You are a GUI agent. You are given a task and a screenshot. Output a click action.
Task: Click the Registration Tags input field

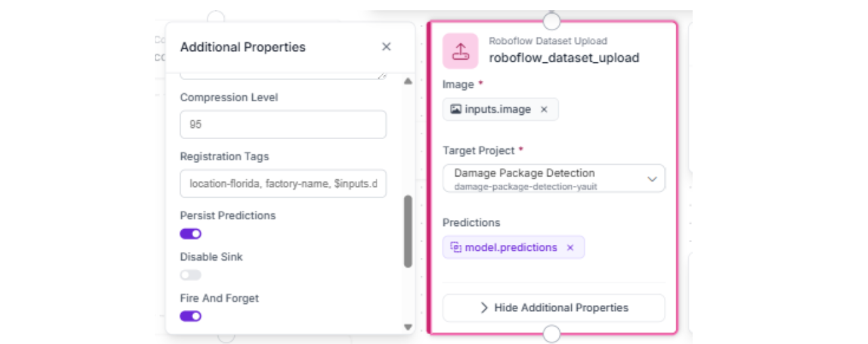[283, 183]
